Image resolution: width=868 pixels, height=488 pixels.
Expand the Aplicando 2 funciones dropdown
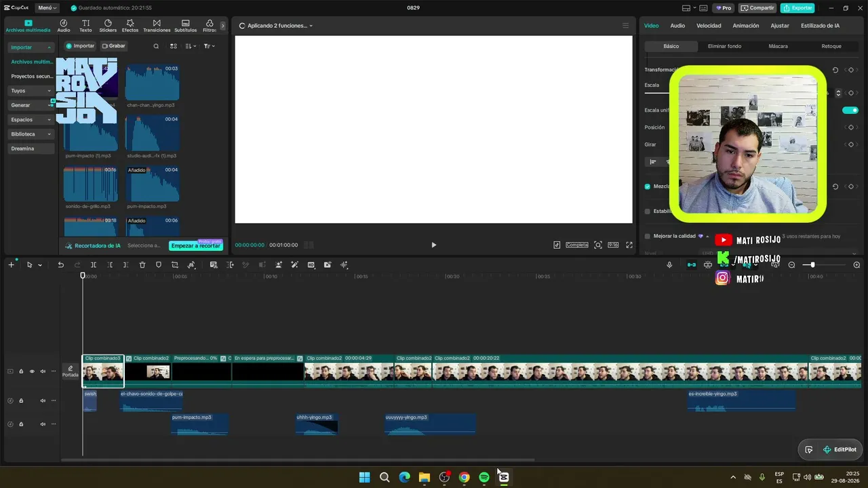(279, 26)
